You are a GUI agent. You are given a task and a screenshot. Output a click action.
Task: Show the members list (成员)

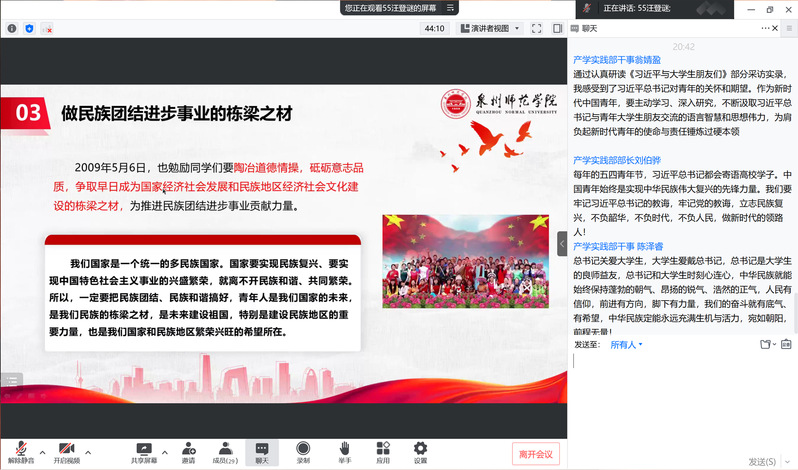click(226, 451)
